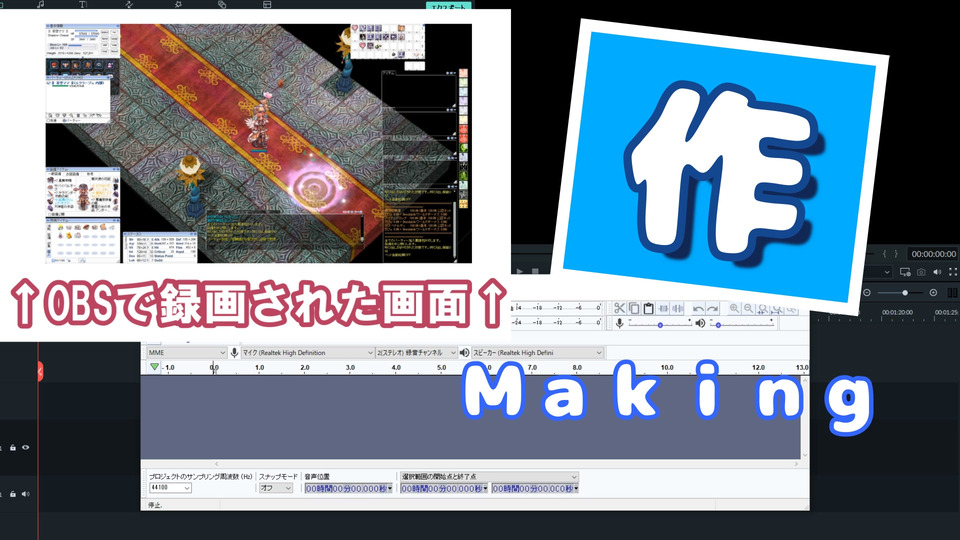
Task: Take a snapshot with camera icon in editor
Action: [x=921, y=272]
